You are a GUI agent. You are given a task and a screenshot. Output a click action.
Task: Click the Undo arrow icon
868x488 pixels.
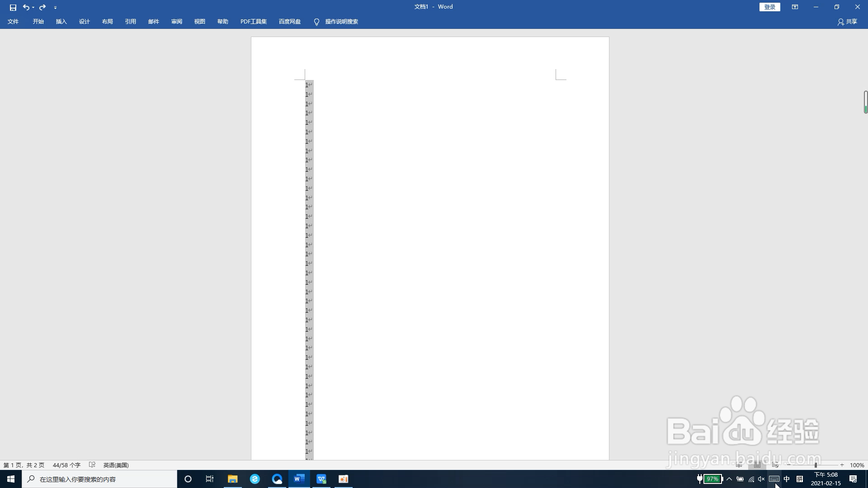[26, 7]
